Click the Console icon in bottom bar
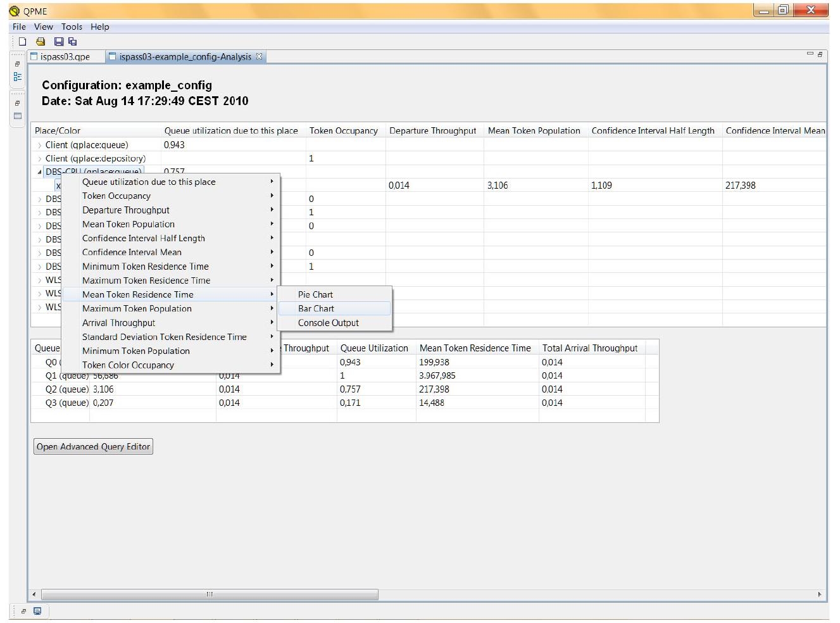This screenshot has height=623, width=840. [x=37, y=611]
